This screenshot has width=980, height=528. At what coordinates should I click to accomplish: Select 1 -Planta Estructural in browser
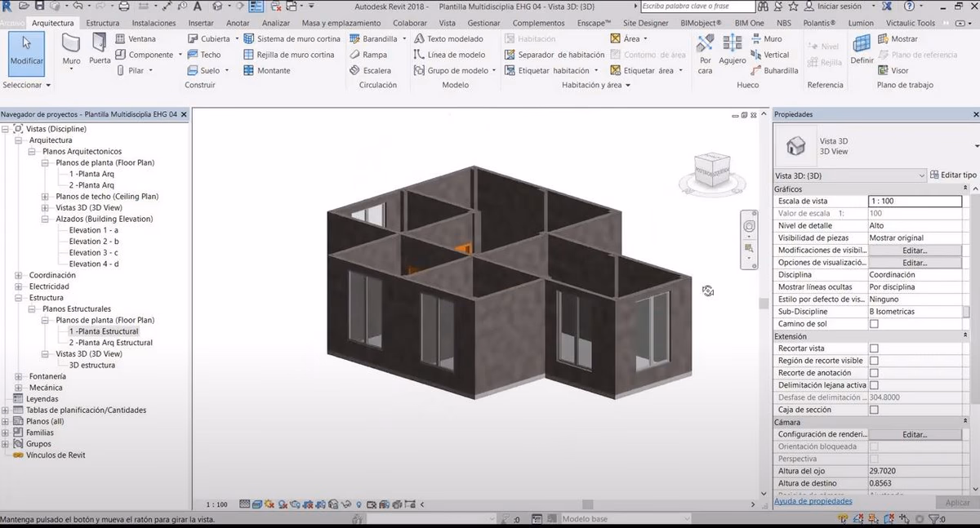pos(104,331)
